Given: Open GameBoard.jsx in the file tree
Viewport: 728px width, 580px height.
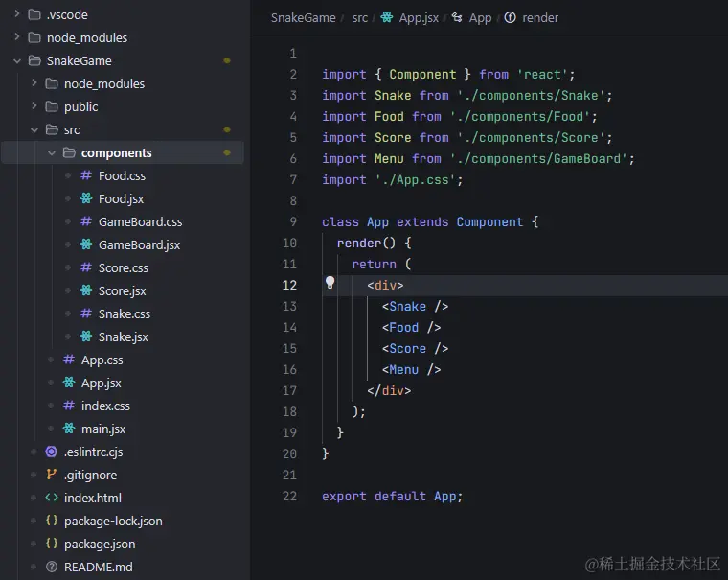Looking at the screenshot, I should click(x=139, y=244).
